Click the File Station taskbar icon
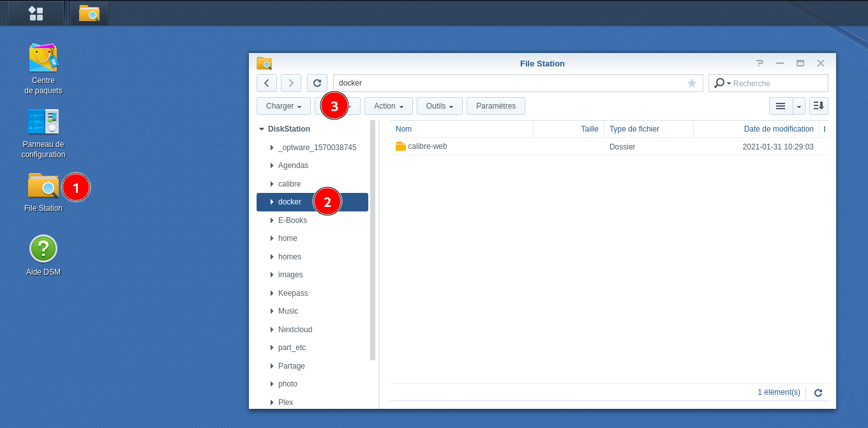868x428 pixels. point(89,13)
